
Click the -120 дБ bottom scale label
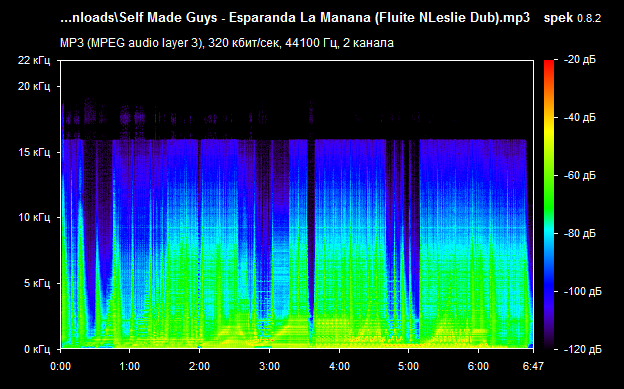tap(583, 349)
